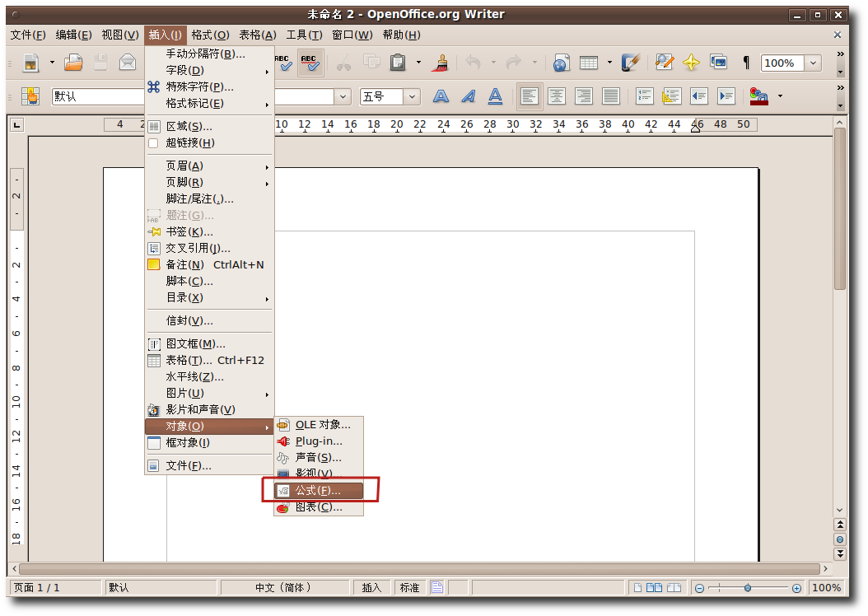
Task: Enable centered paragraph alignment
Action: 556,96
